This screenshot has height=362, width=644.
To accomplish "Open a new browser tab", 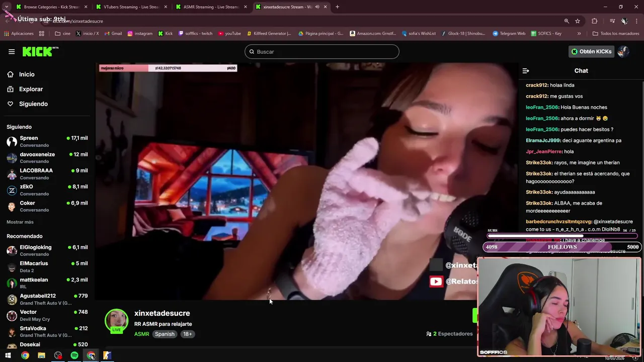I will point(337,7).
